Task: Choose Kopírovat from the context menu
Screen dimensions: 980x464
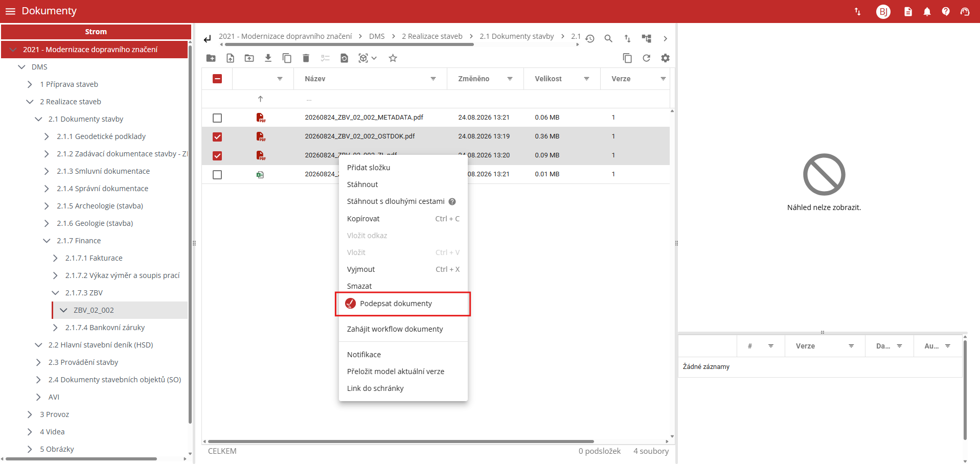Action: pyautogui.click(x=403, y=219)
